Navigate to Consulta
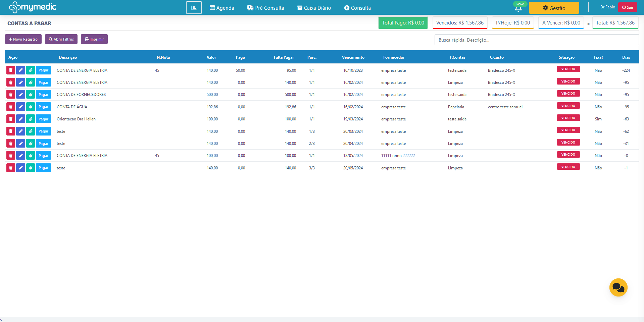The width and height of the screenshot is (644, 322). tap(357, 8)
